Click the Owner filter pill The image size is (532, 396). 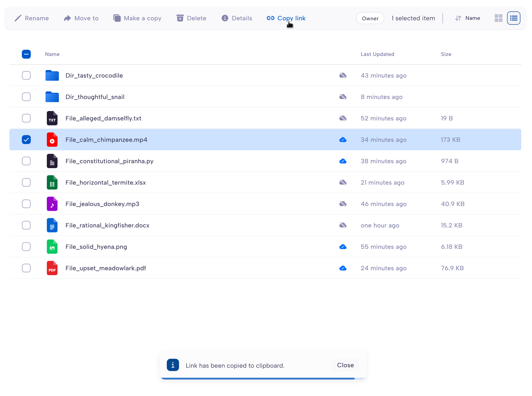tap(370, 18)
